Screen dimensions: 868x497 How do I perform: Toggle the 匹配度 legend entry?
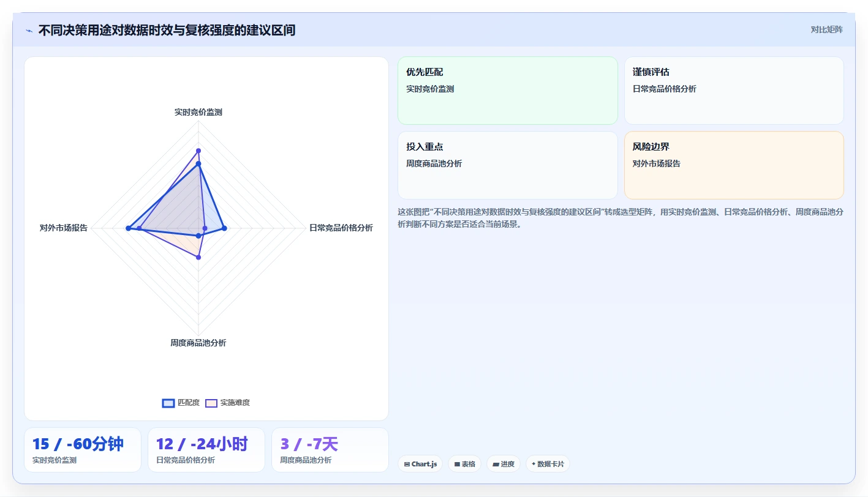181,403
